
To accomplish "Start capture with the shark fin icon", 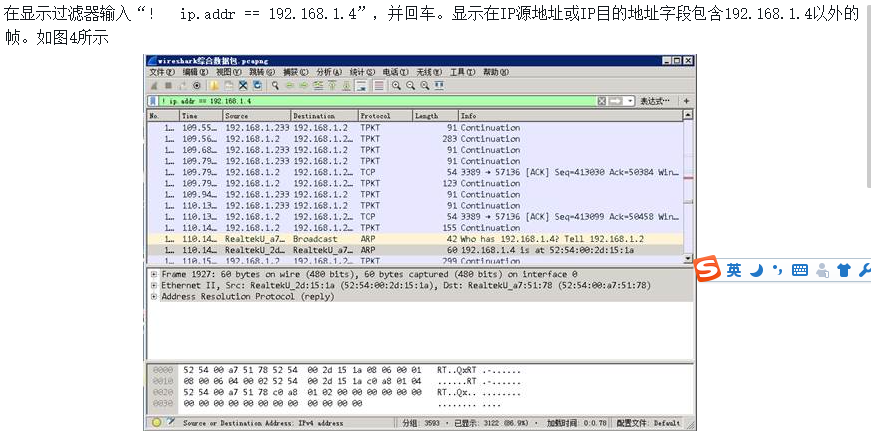I will [x=154, y=86].
